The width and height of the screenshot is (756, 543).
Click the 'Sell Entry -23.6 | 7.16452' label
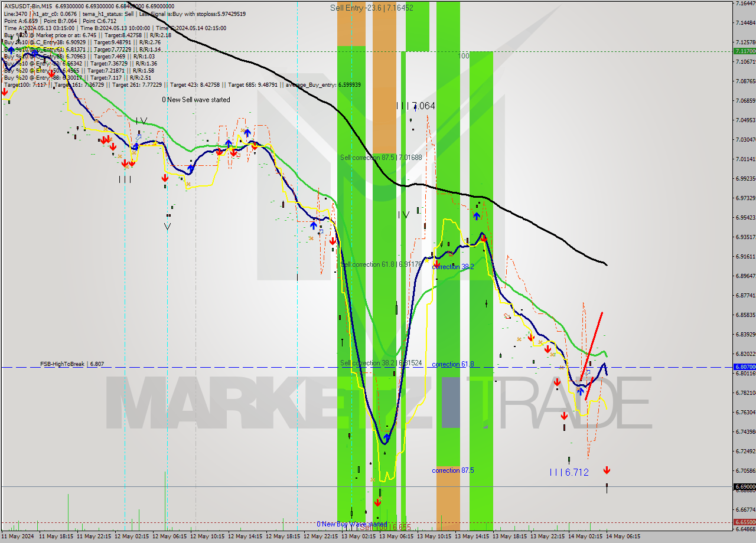coord(372,8)
